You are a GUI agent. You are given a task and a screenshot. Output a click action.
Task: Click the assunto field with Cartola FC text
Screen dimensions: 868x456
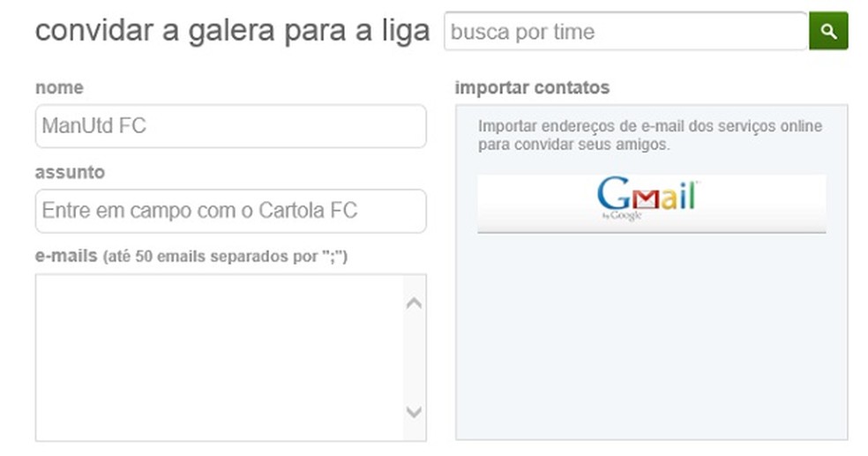[x=230, y=211]
